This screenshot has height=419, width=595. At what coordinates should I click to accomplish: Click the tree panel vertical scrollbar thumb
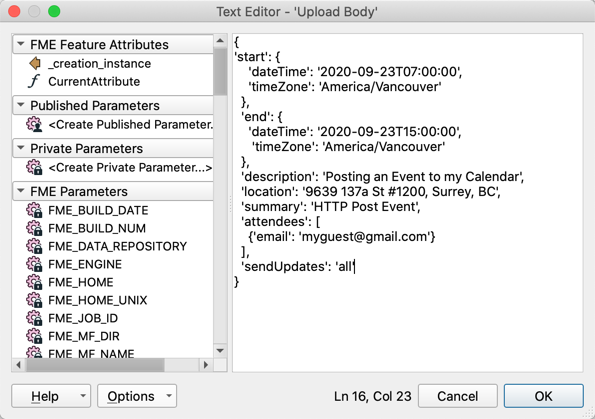point(220,71)
